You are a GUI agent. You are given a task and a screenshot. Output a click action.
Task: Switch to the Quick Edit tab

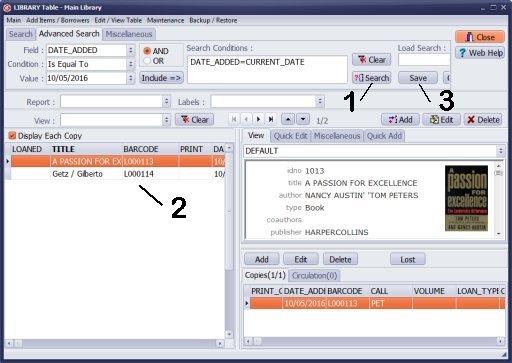pyautogui.click(x=290, y=136)
